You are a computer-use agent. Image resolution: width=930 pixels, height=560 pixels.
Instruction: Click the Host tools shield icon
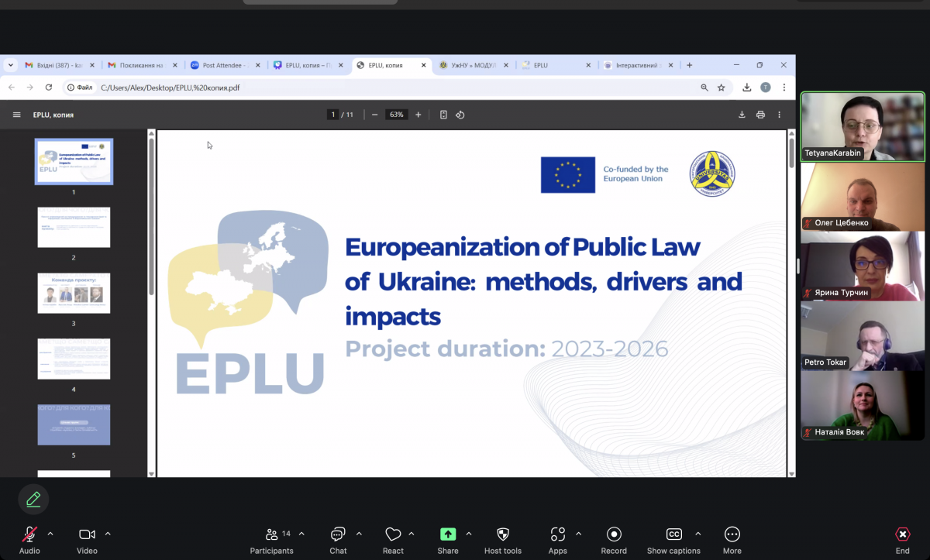(x=502, y=534)
